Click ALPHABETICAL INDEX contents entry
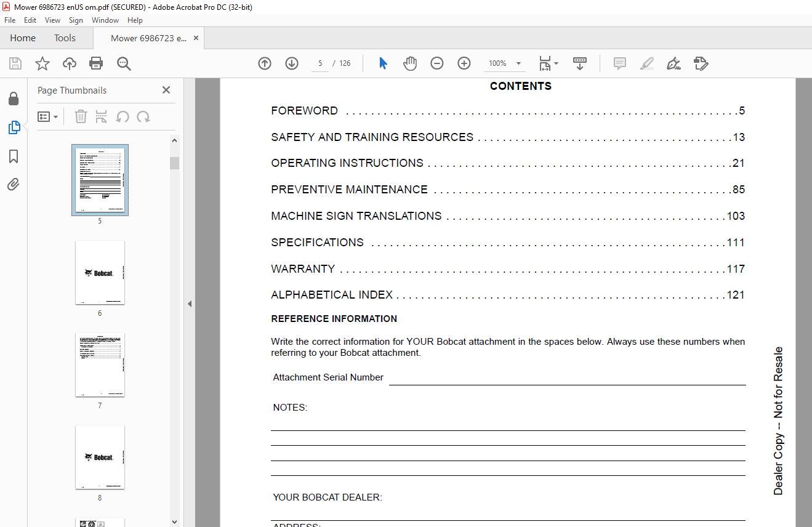The image size is (812, 527). click(508, 295)
